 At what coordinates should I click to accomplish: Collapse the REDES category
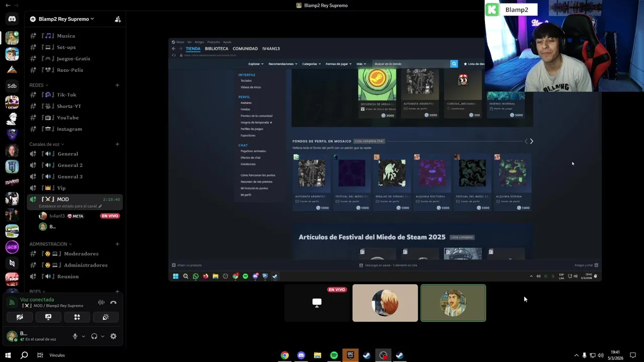pos(39,85)
